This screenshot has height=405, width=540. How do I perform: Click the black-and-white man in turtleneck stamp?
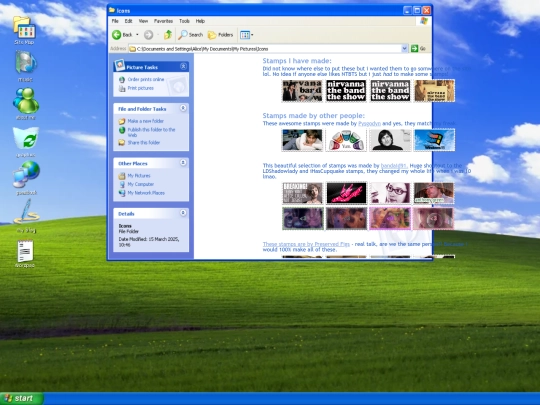pyautogui.click(x=390, y=140)
